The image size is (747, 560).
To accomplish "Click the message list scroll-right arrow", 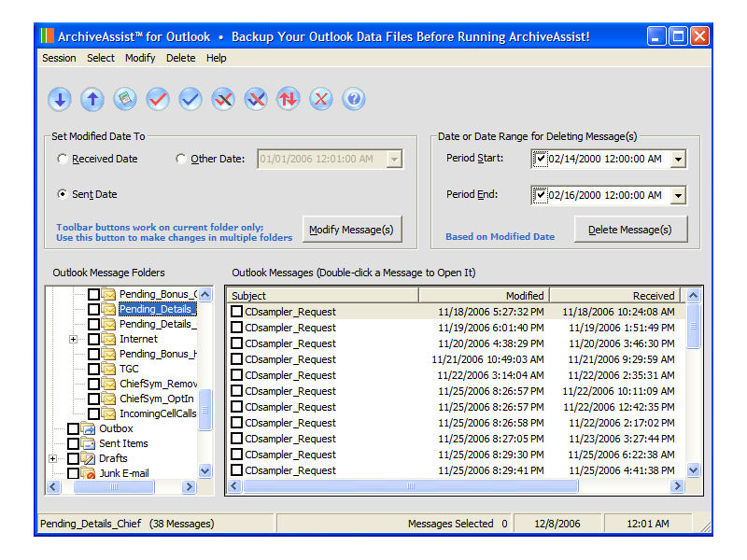I will pos(676,486).
